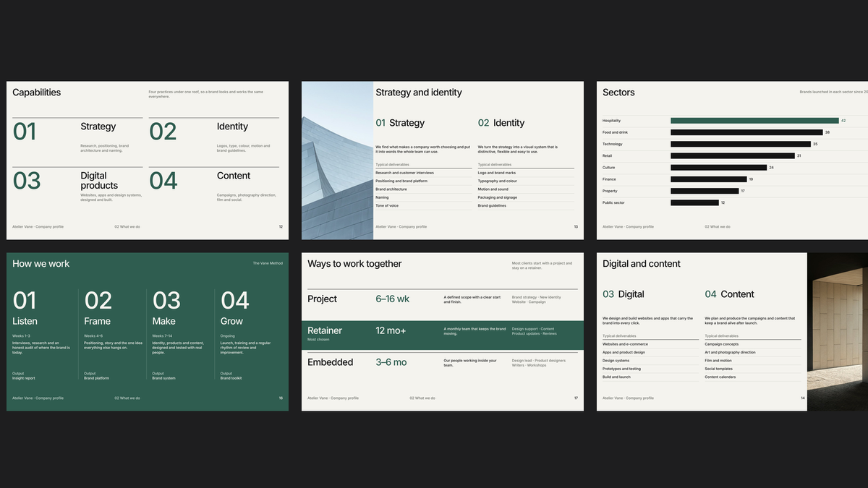Click the Grow step heading
The image size is (868, 488).
click(x=231, y=321)
